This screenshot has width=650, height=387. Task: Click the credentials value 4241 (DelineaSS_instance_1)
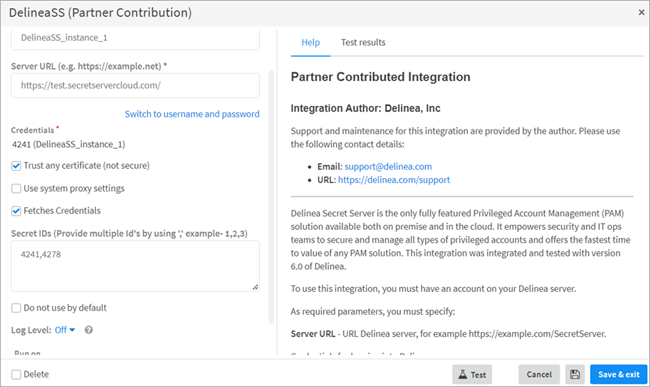(x=69, y=144)
